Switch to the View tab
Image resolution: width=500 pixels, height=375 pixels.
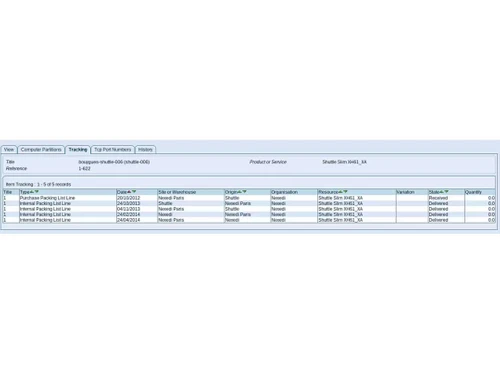coord(9,150)
